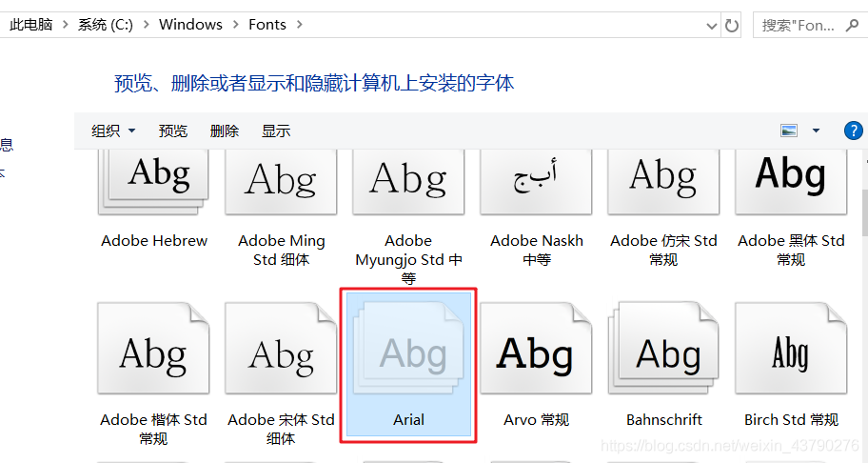
Task: Select the Arial font icon
Action: coord(408,356)
